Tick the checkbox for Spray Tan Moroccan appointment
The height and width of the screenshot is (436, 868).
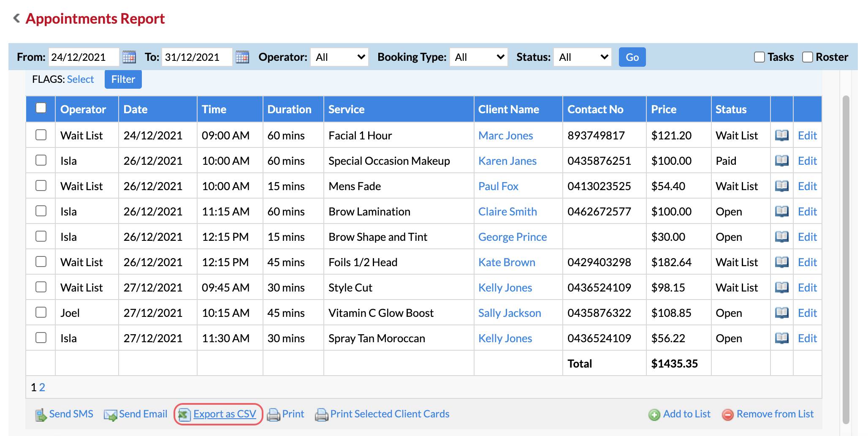pos(41,338)
